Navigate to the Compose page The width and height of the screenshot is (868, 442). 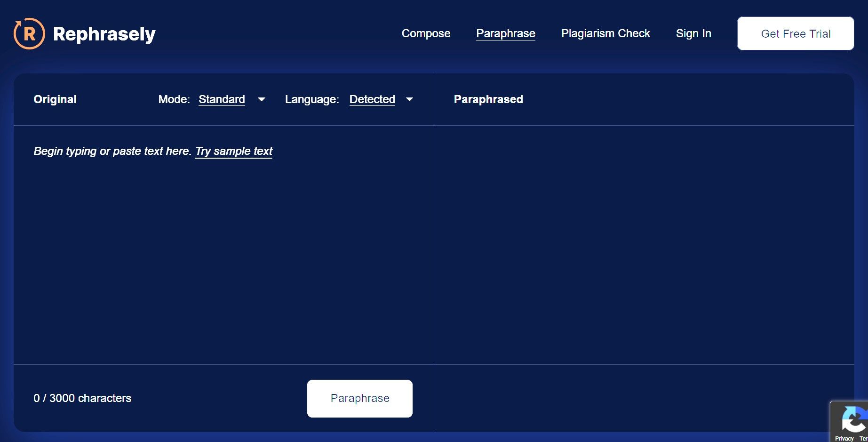point(426,33)
